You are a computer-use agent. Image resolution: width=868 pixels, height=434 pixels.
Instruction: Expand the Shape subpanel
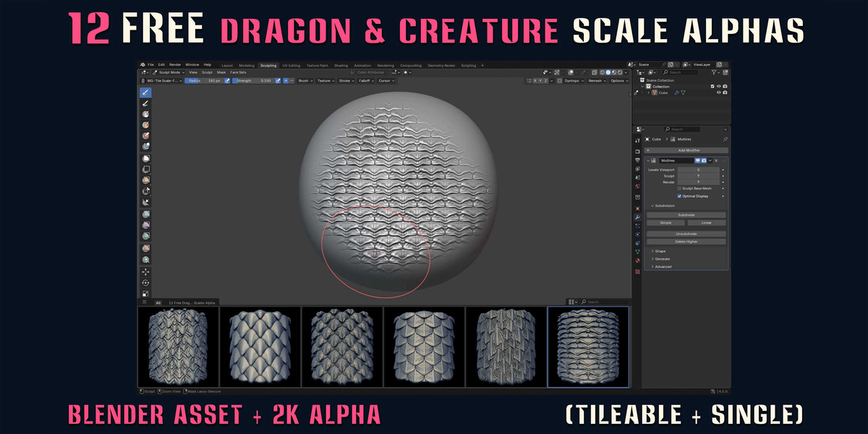coord(659,251)
